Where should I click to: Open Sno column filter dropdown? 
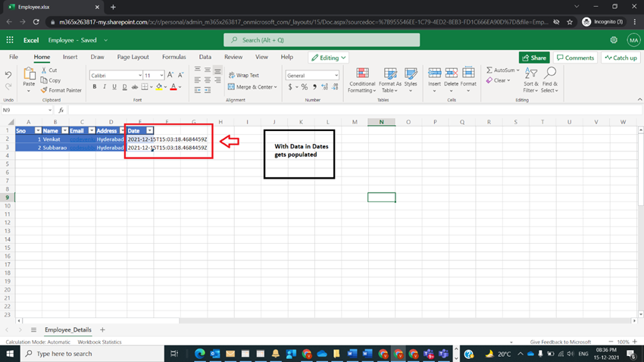(x=38, y=130)
